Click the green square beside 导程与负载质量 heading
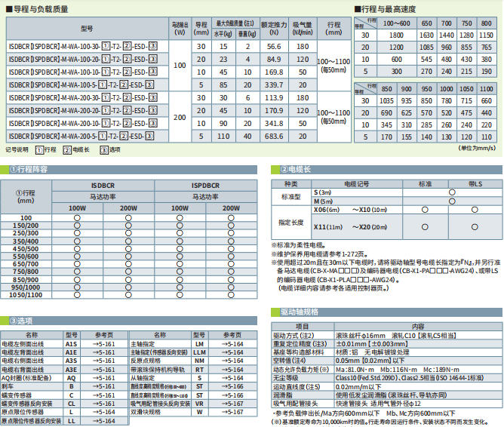 pos(7,8)
